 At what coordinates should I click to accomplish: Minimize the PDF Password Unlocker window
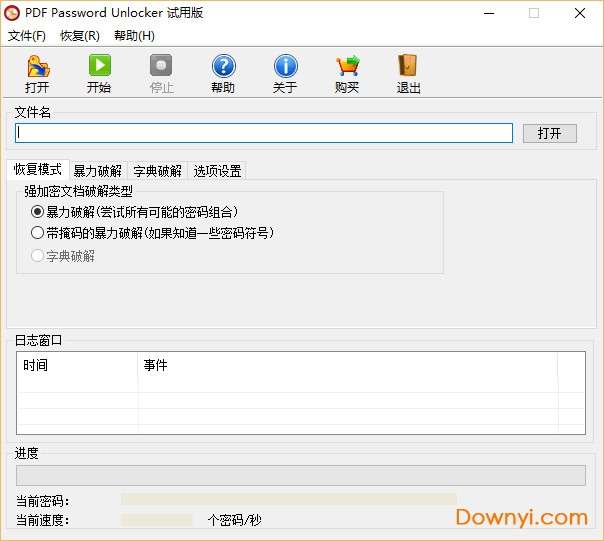pos(489,13)
